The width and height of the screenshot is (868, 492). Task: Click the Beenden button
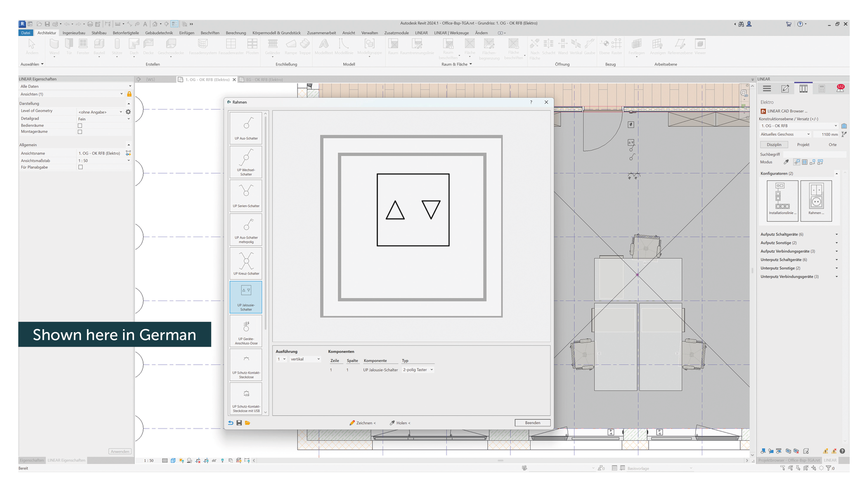click(x=532, y=423)
